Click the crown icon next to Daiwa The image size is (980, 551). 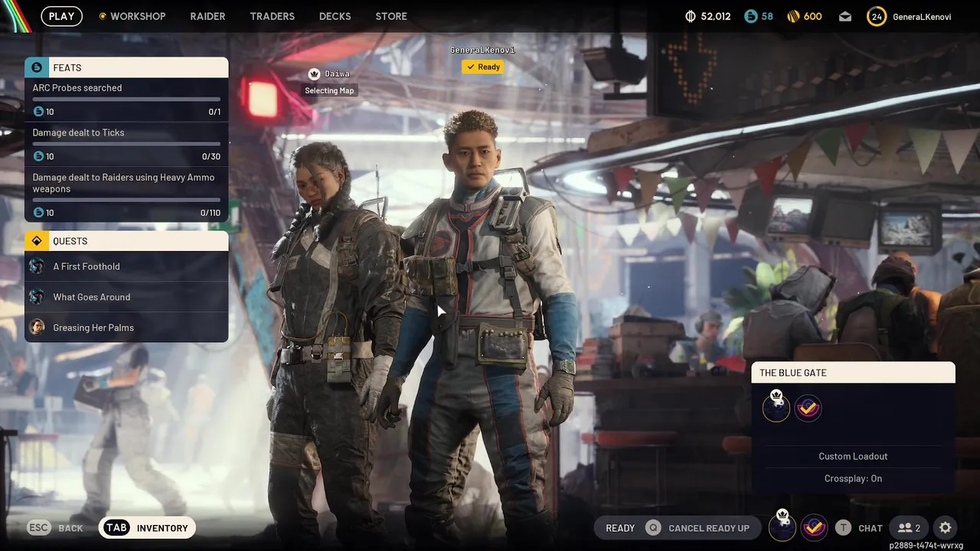point(314,74)
